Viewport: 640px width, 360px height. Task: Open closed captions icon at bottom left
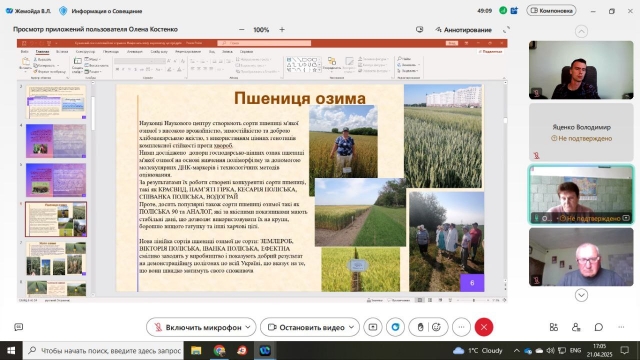point(18,327)
